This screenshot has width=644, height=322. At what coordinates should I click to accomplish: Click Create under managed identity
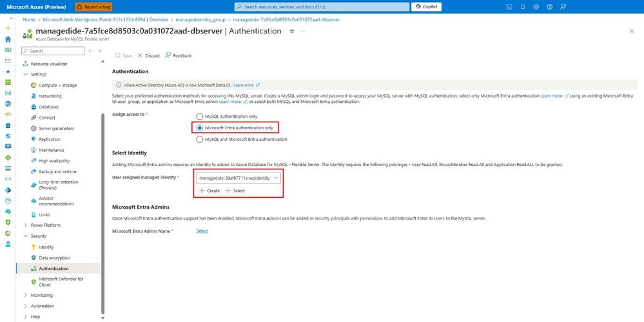coord(210,191)
